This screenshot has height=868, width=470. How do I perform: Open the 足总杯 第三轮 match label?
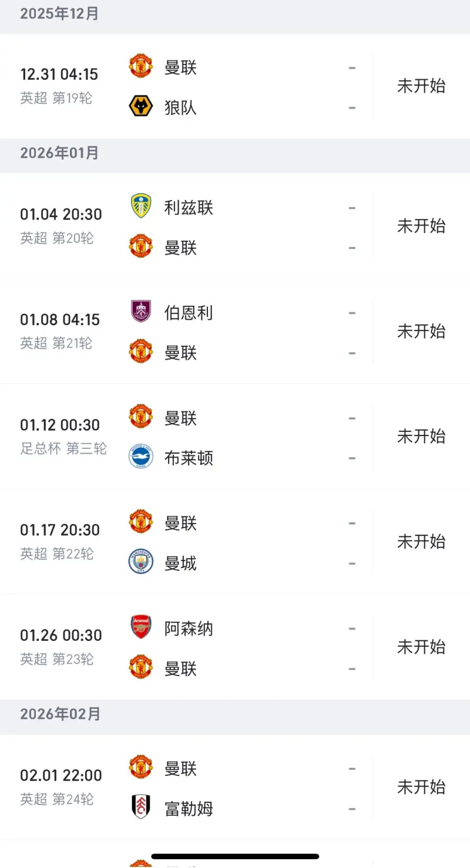tap(63, 449)
